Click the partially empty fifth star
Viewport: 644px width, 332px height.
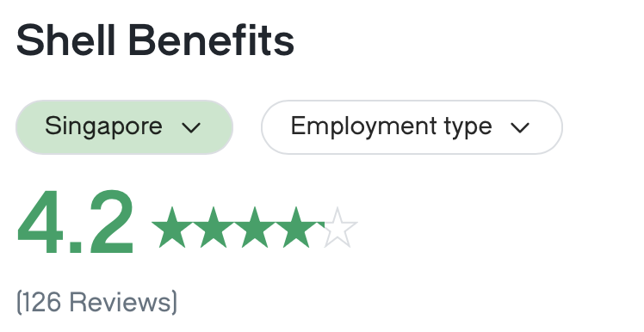coord(337,228)
